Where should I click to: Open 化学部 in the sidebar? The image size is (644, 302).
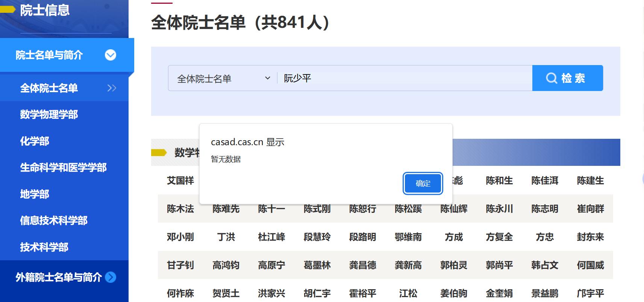point(35,141)
